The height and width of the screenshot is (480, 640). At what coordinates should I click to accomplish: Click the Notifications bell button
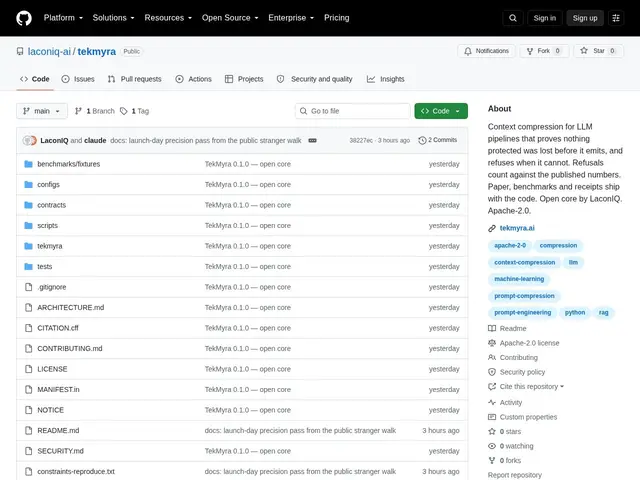(486, 51)
